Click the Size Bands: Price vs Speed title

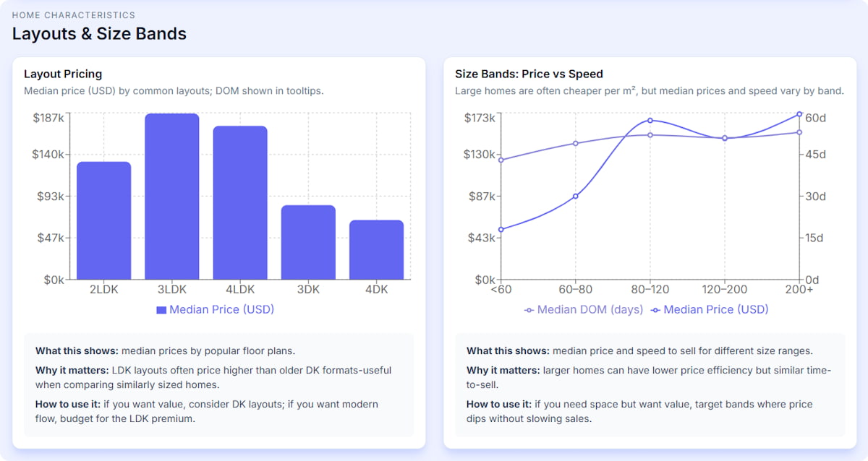pyautogui.click(x=529, y=74)
